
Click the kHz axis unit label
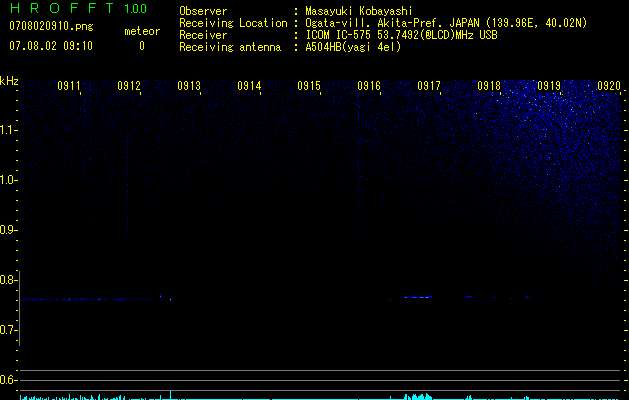point(9,81)
